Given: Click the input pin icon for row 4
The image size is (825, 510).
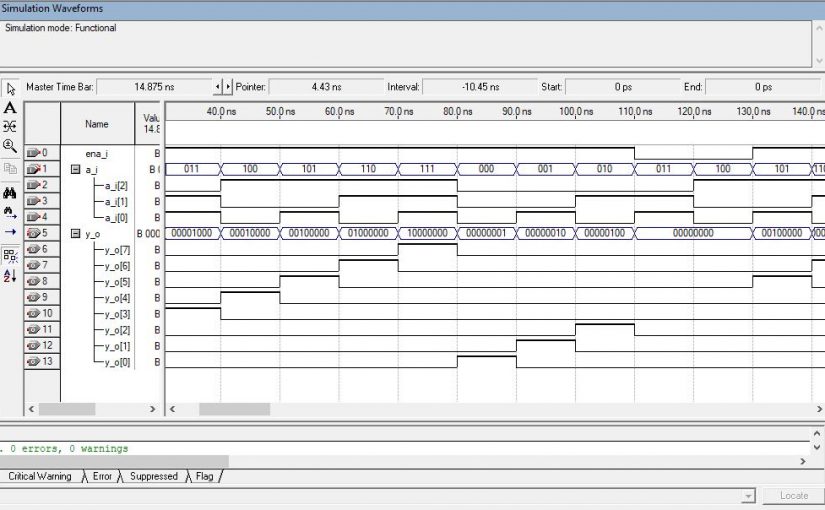Looking at the screenshot, I should [x=34, y=217].
